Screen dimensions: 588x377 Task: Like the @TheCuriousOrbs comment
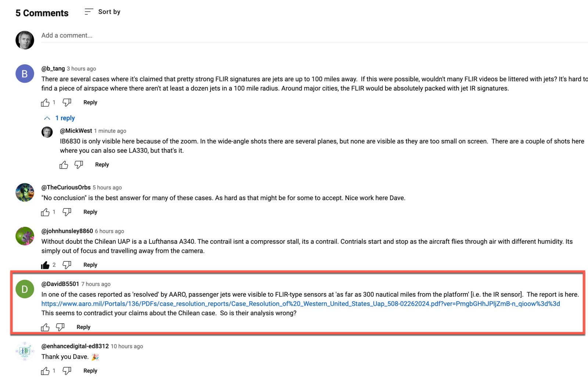(x=45, y=212)
